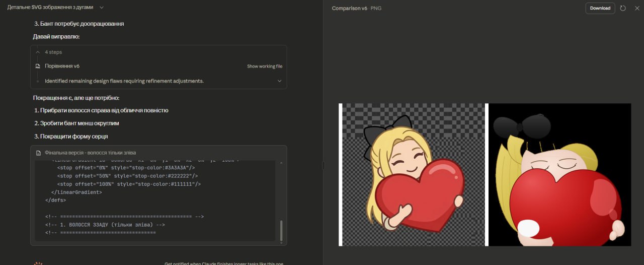This screenshot has height=265, width=644.
Task: Click the Comparison v6 panel title
Action: point(349,9)
